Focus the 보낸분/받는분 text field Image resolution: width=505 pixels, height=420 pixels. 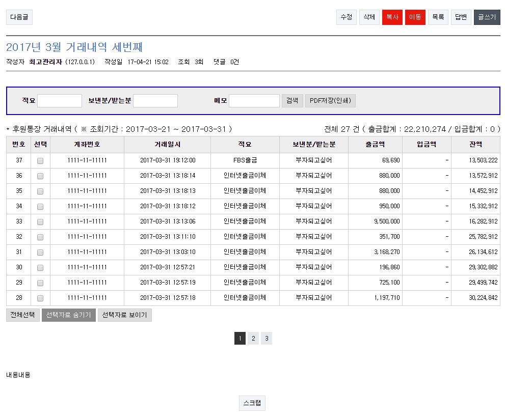click(x=155, y=101)
